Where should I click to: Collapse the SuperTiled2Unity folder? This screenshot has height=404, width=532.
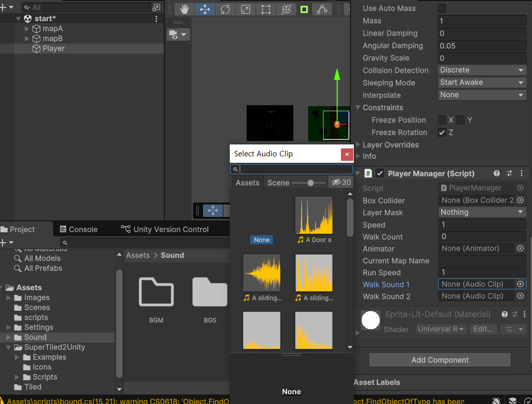click(8, 347)
